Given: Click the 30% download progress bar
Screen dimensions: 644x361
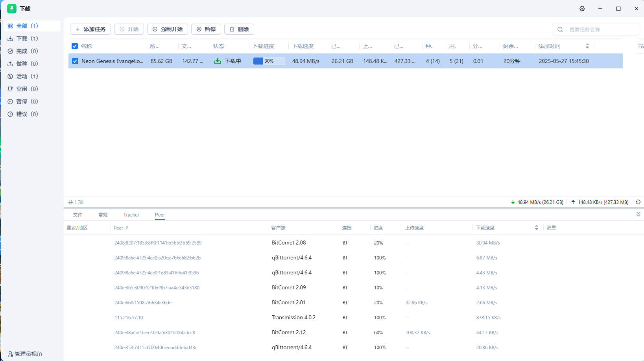Looking at the screenshot, I should point(269,61).
